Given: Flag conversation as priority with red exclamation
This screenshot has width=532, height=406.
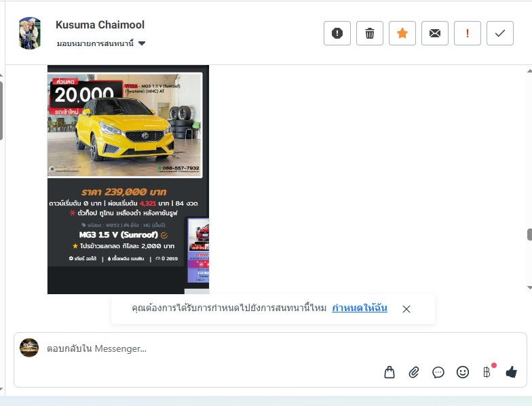Looking at the screenshot, I should click(x=467, y=33).
